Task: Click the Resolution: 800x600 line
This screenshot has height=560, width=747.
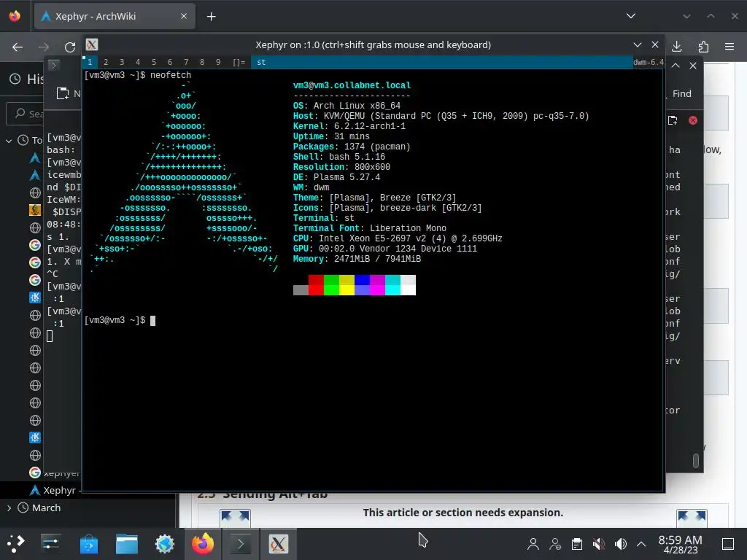Action: 341,167
